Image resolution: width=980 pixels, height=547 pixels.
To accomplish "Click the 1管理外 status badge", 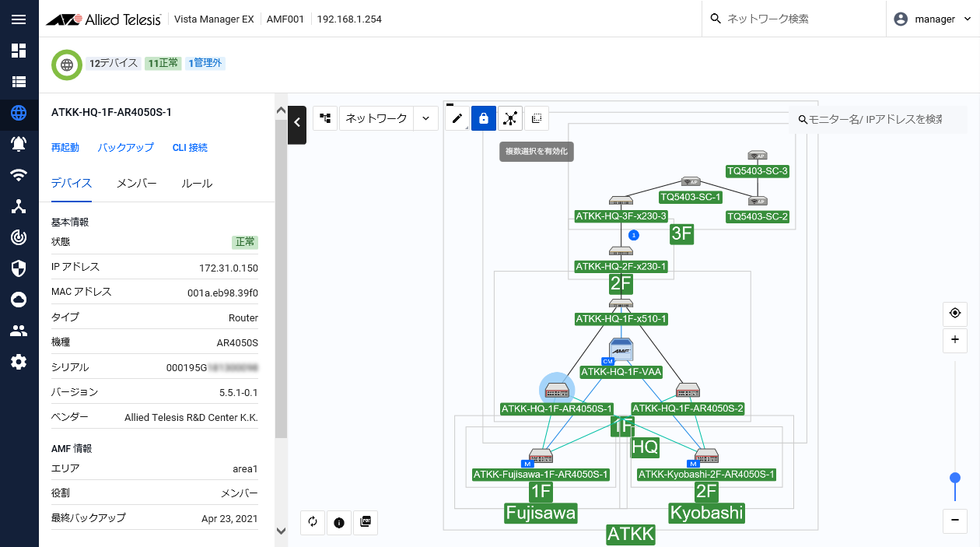I will point(205,63).
